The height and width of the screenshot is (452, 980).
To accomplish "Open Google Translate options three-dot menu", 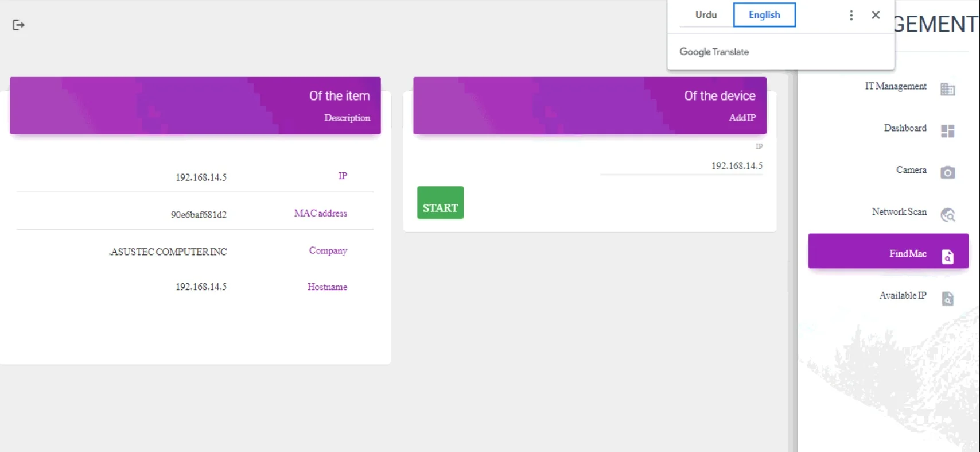I will (x=851, y=15).
